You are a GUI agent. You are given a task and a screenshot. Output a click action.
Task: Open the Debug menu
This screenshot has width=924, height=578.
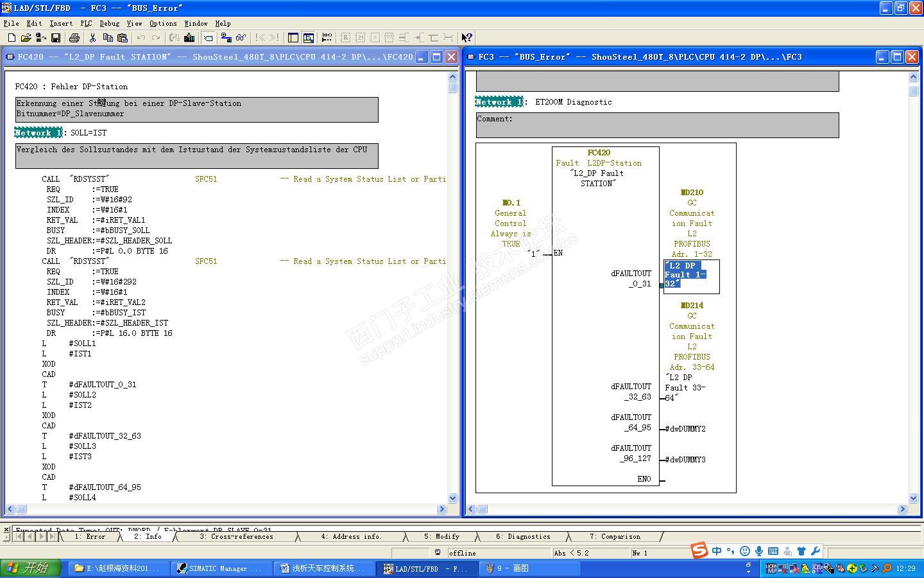tap(110, 23)
